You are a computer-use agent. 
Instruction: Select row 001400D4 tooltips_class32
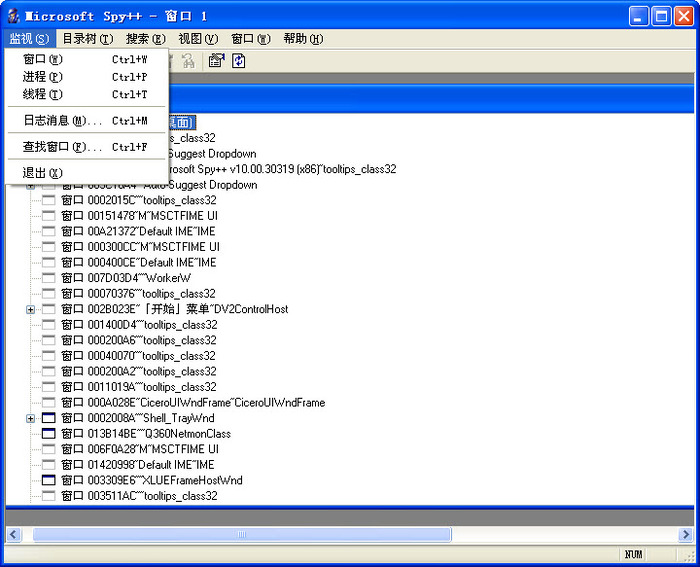(x=139, y=325)
